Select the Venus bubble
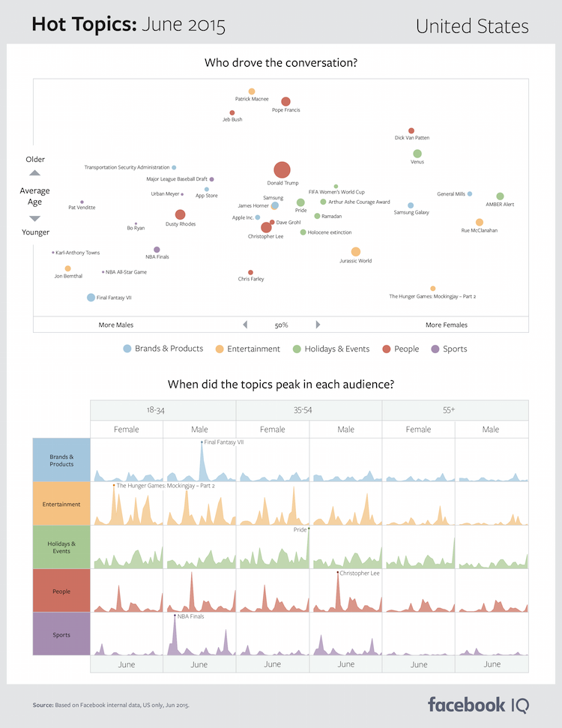562x728 pixels. click(x=417, y=154)
